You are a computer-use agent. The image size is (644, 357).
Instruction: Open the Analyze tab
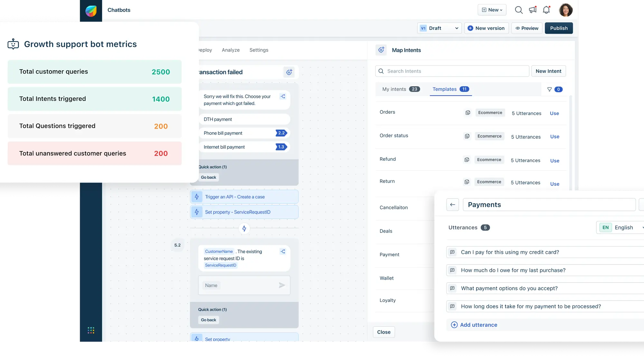[x=231, y=50]
